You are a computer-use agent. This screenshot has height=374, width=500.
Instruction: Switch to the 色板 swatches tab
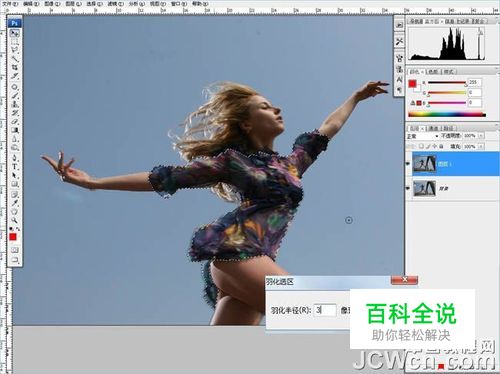[433, 72]
